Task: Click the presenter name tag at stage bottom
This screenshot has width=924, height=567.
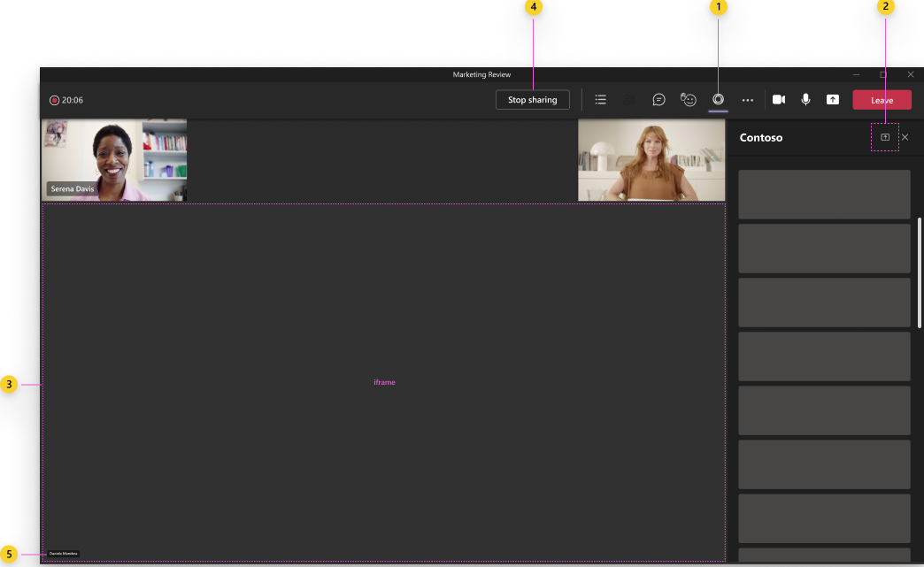Action: click(x=63, y=554)
